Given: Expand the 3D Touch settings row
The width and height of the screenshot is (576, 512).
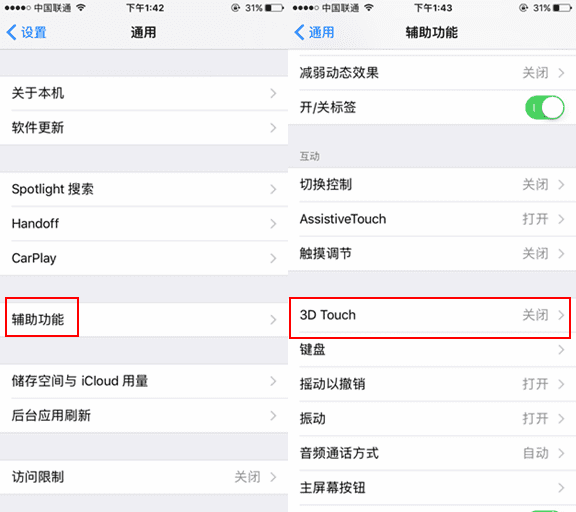Looking at the screenshot, I should pyautogui.click(x=432, y=315).
